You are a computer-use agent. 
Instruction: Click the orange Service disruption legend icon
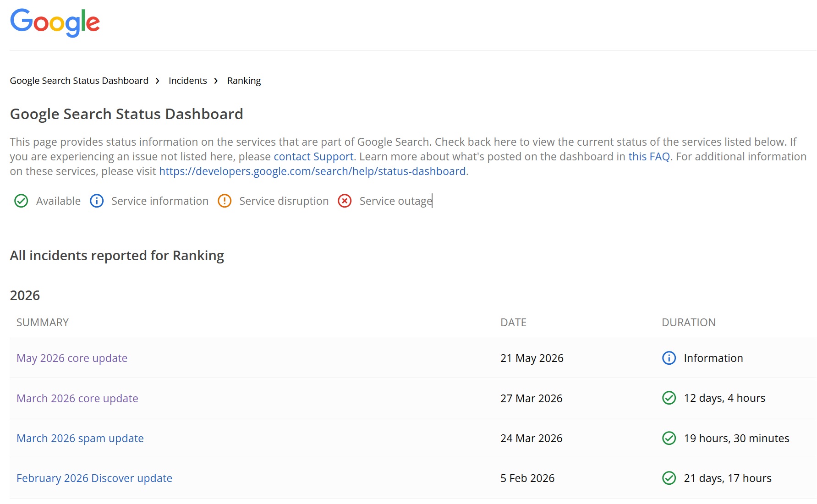click(225, 201)
